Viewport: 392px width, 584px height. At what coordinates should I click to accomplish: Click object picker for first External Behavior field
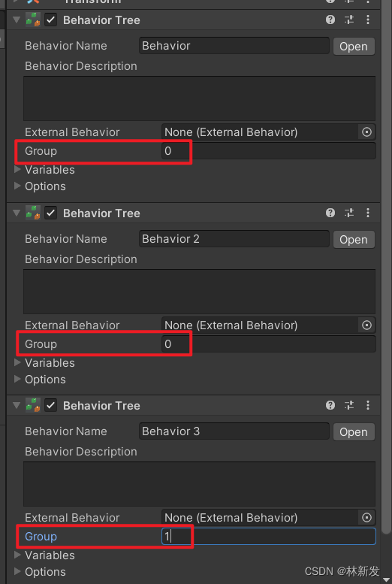coord(366,132)
